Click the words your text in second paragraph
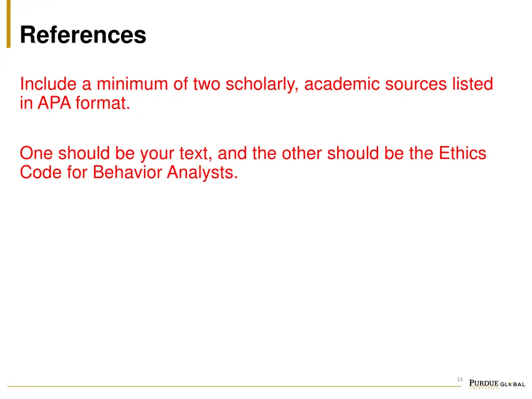The image size is (532, 399). point(176,153)
